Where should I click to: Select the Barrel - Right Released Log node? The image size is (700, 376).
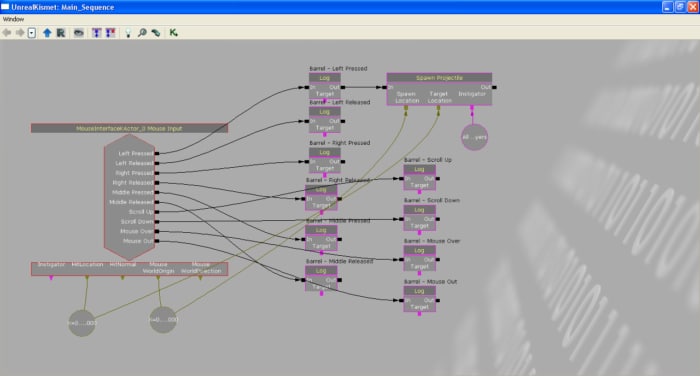pos(321,197)
